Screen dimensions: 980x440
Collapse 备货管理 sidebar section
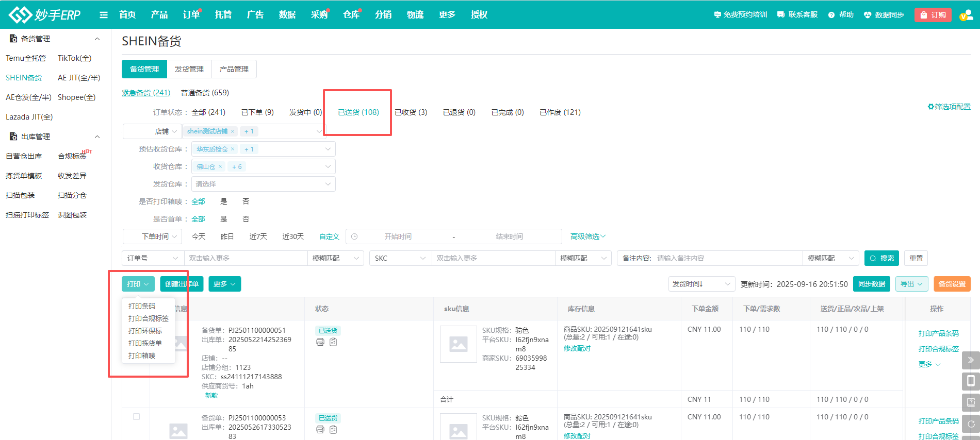[97, 39]
